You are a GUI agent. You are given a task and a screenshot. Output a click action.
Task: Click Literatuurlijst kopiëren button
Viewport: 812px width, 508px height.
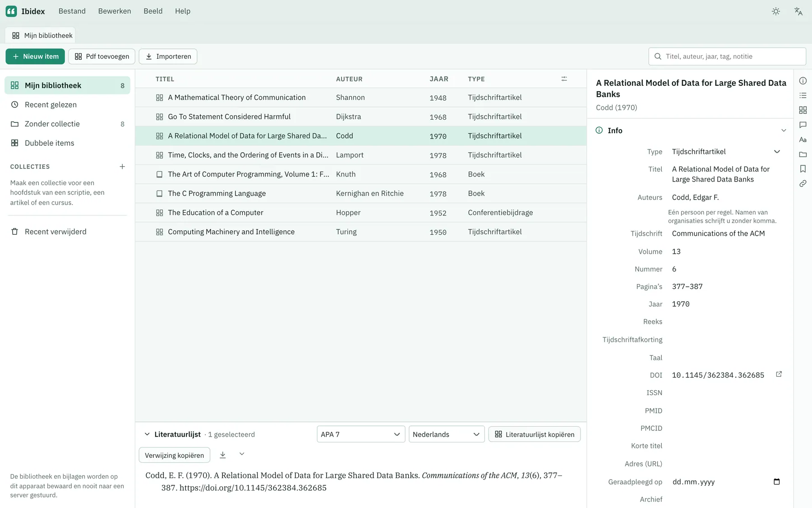[x=535, y=434]
